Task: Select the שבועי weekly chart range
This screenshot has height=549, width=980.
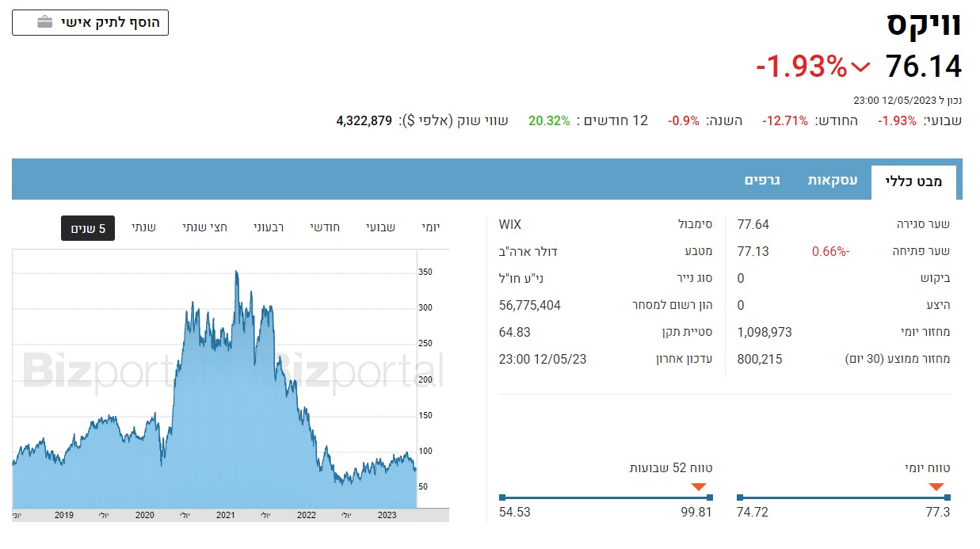Action: click(x=380, y=227)
